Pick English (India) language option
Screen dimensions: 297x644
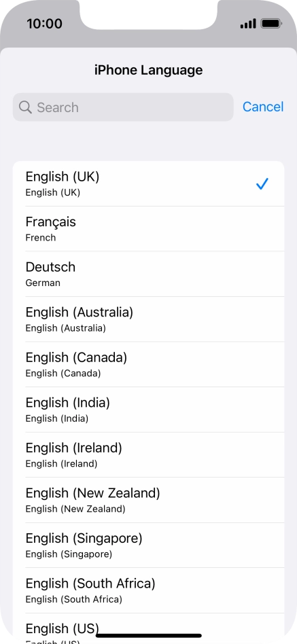coord(148,410)
